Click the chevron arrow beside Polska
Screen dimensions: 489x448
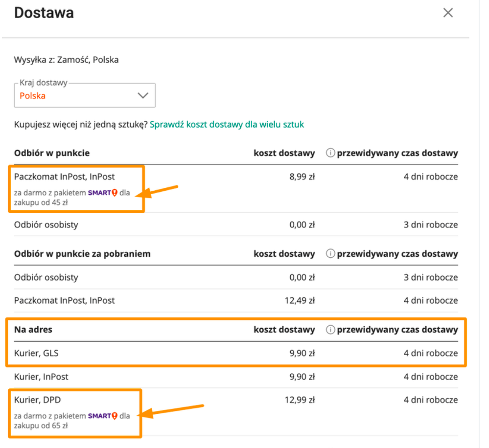click(x=143, y=96)
